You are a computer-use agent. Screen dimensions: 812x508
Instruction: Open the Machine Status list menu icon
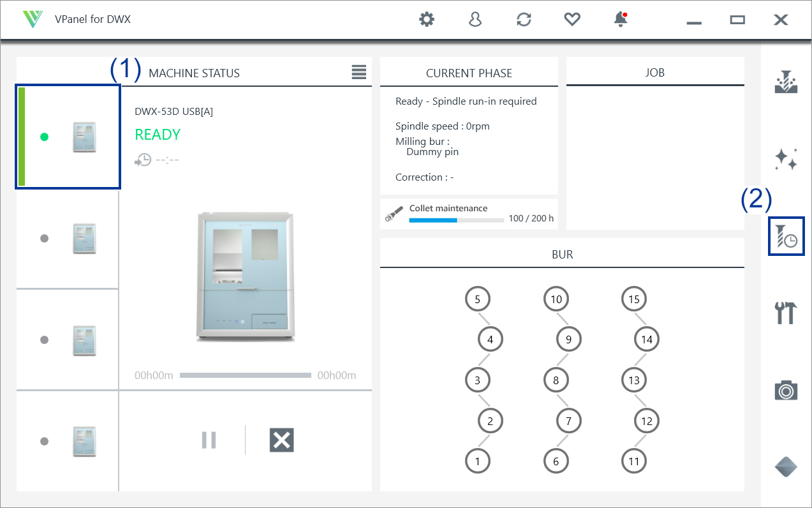[359, 72]
